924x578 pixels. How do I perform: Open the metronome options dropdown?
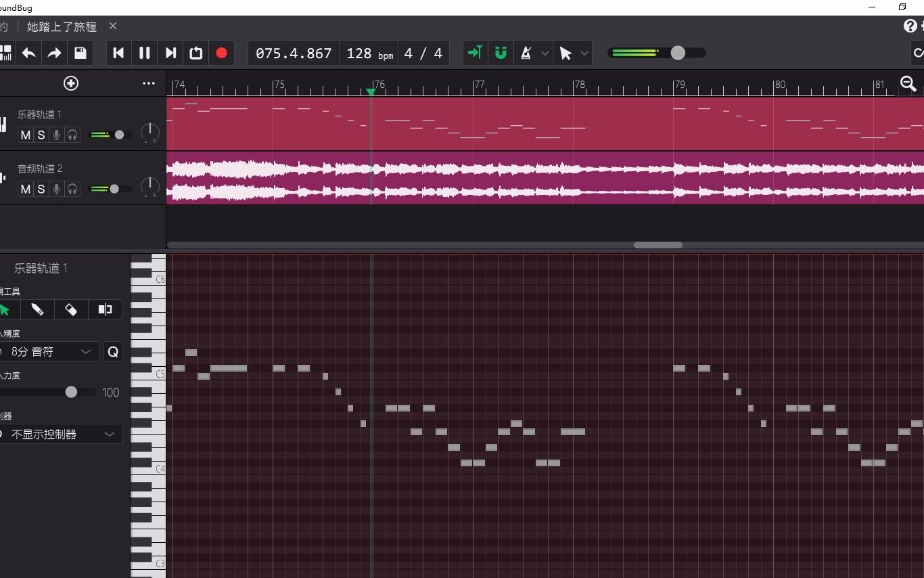(545, 53)
